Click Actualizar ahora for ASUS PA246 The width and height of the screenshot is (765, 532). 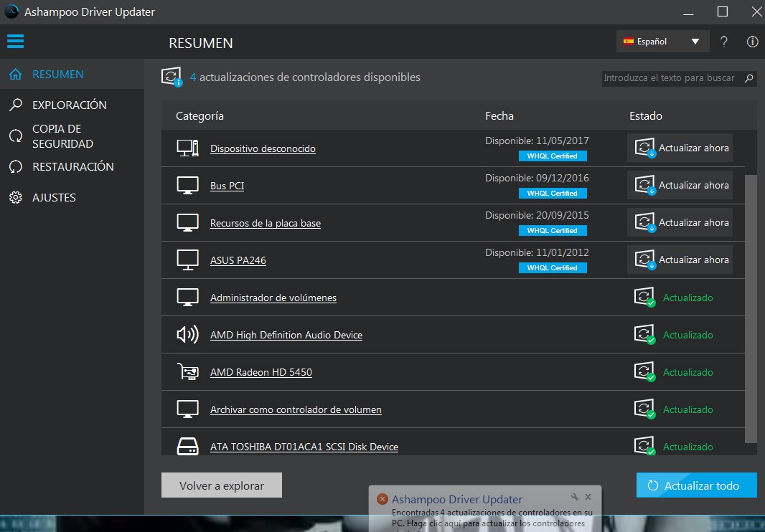click(x=680, y=260)
